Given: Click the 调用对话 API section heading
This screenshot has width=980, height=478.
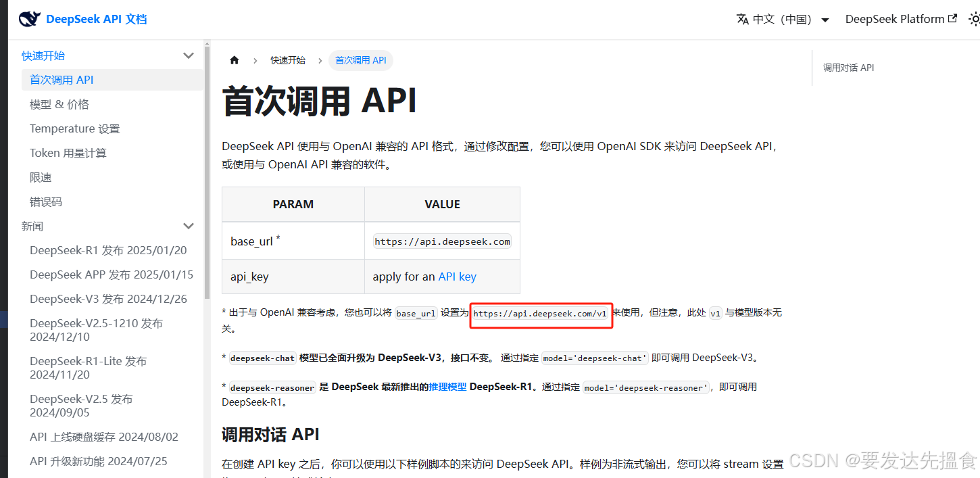Looking at the screenshot, I should (x=270, y=434).
